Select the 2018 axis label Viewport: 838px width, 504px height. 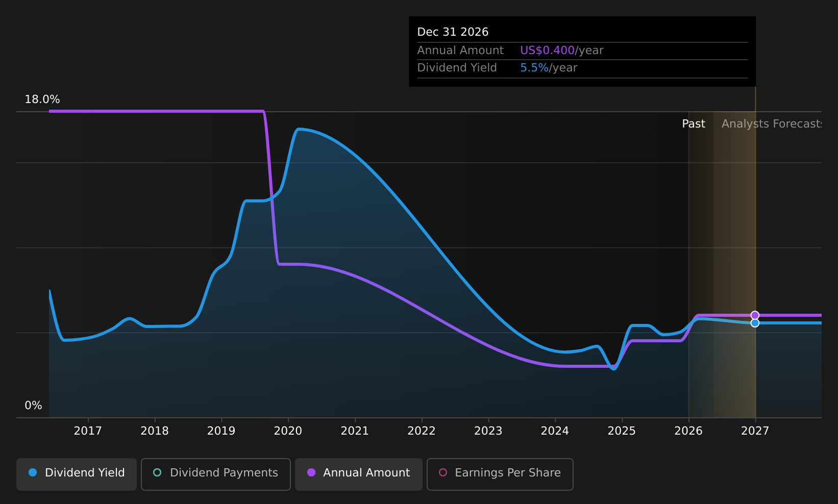click(x=155, y=431)
